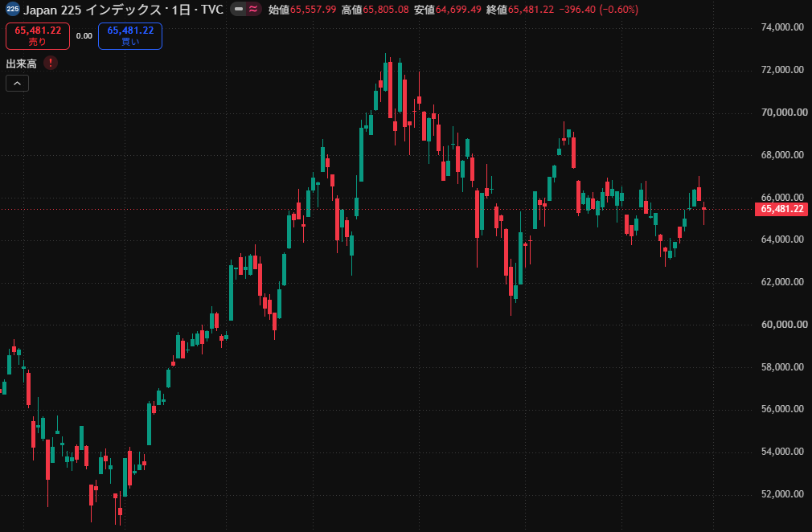This screenshot has height=532, width=812.
Task: Click the red exclamation icon beside 出来高
Action: [50, 63]
